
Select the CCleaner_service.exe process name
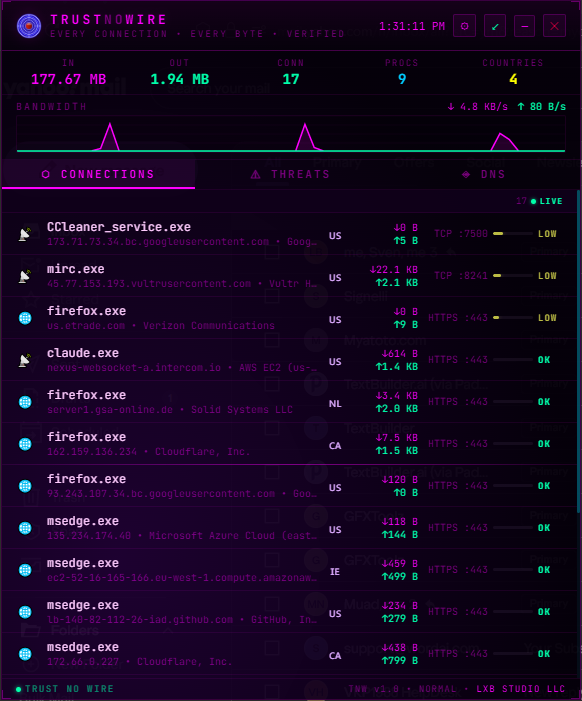[x=119, y=227]
